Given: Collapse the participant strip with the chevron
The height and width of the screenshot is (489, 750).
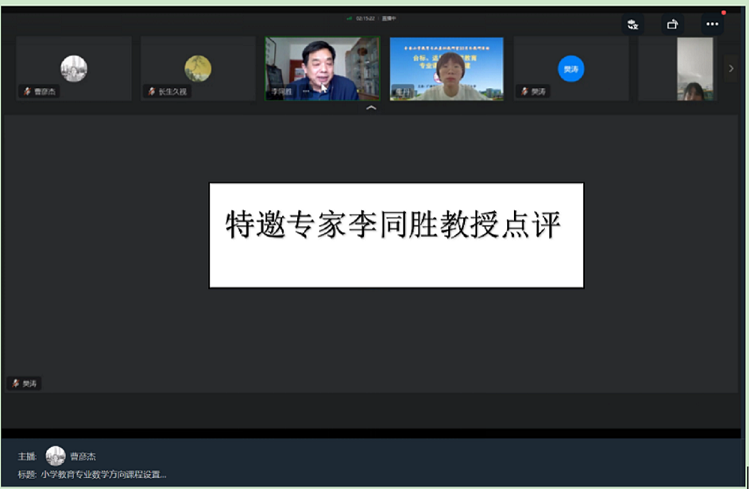Looking at the screenshot, I should 372,108.
